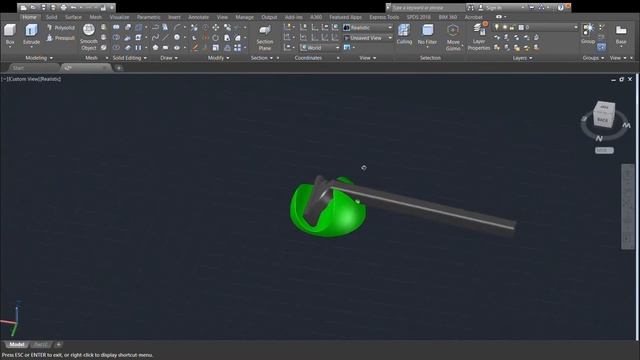Click the [Custom View] viewport label
This screenshot has width=640, height=360.
pyautogui.click(x=23, y=79)
